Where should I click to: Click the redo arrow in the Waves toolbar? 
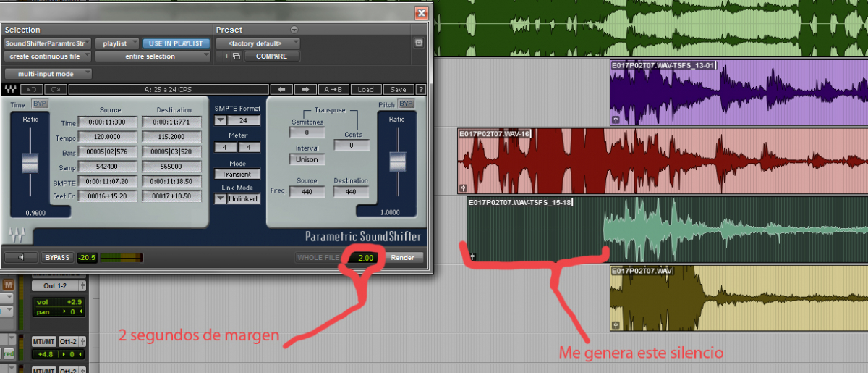point(55,90)
